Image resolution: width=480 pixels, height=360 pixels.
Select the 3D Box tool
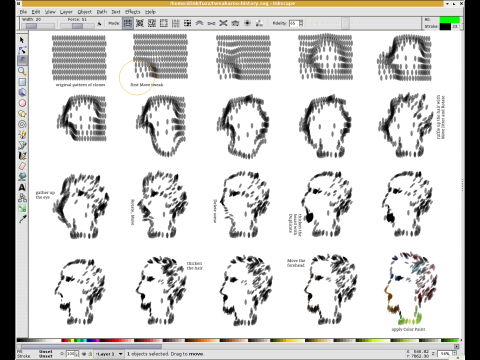click(x=22, y=92)
